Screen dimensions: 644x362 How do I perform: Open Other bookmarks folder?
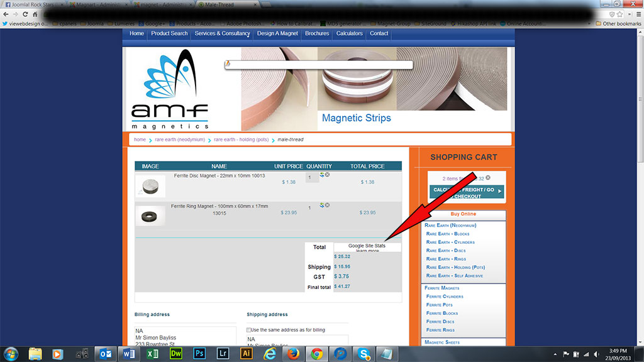coord(618,24)
